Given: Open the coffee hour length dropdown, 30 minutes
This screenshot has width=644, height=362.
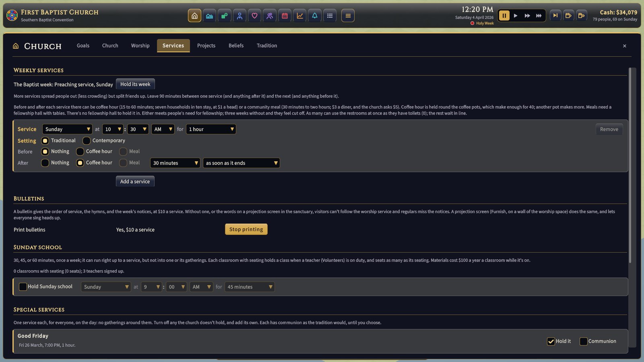Looking at the screenshot, I should (x=175, y=163).
